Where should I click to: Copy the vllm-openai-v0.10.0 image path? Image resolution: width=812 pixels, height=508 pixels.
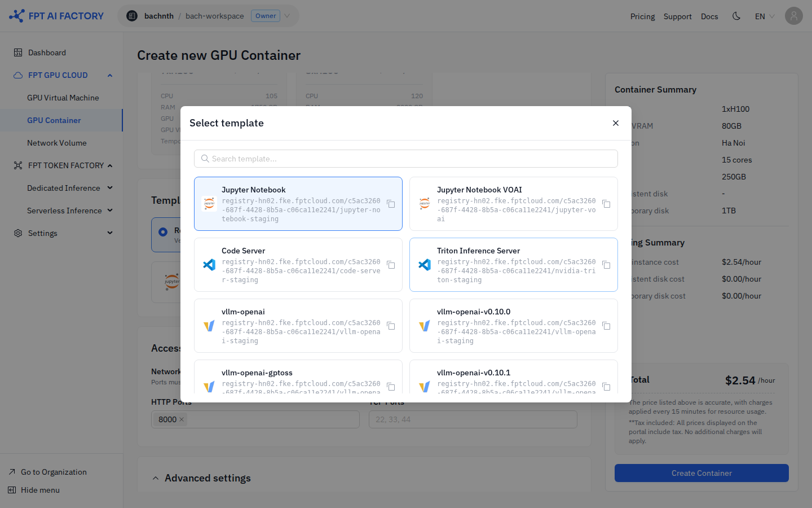[606, 326]
